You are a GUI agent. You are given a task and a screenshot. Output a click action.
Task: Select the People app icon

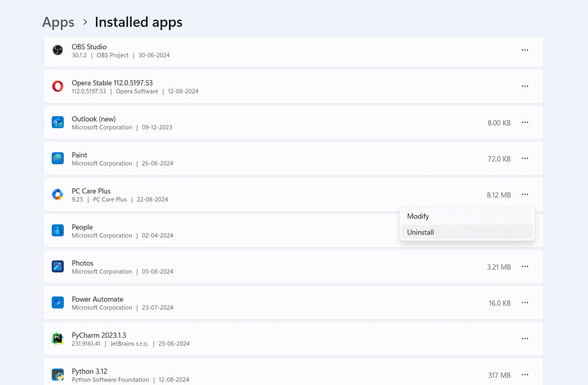(58, 230)
